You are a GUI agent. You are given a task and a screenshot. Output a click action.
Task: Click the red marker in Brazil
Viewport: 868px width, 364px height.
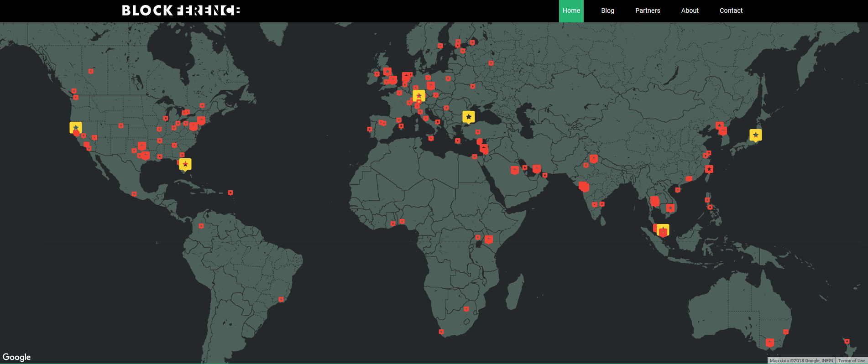(281, 300)
